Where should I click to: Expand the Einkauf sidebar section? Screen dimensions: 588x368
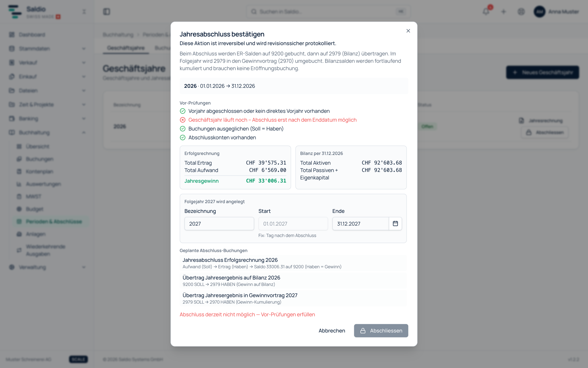click(x=47, y=77)
